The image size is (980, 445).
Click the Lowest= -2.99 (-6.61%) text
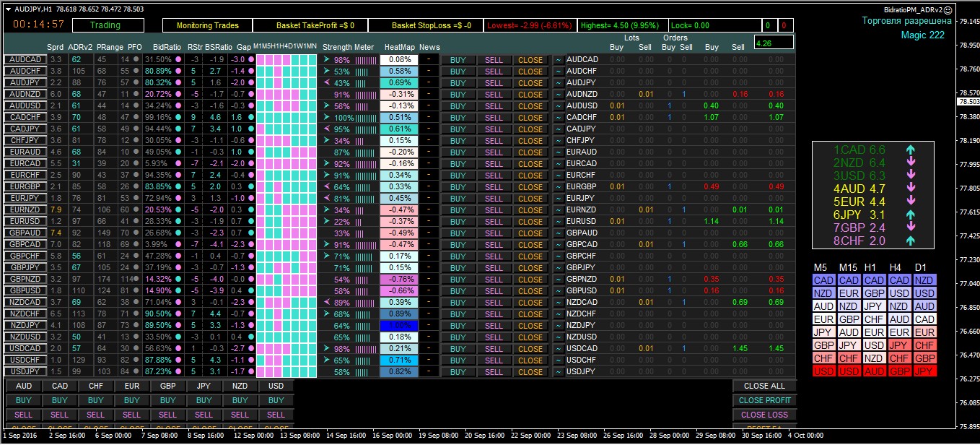[531, 25]
